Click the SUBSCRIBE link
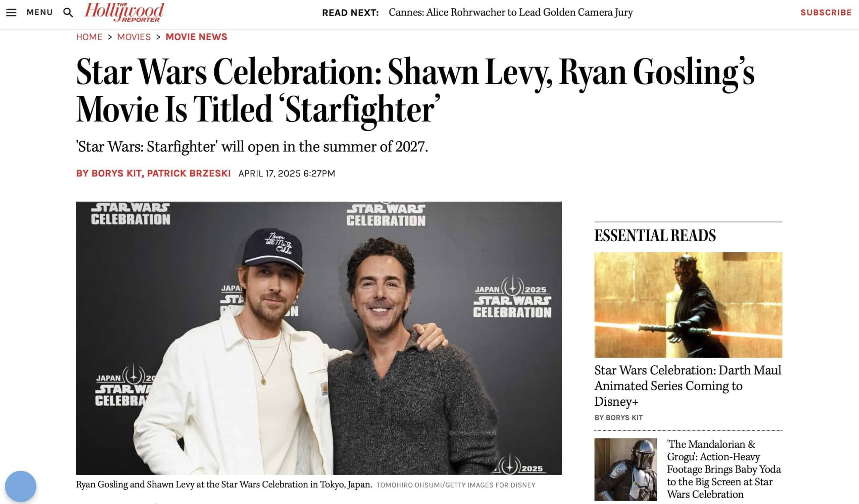 coord(826,13)
